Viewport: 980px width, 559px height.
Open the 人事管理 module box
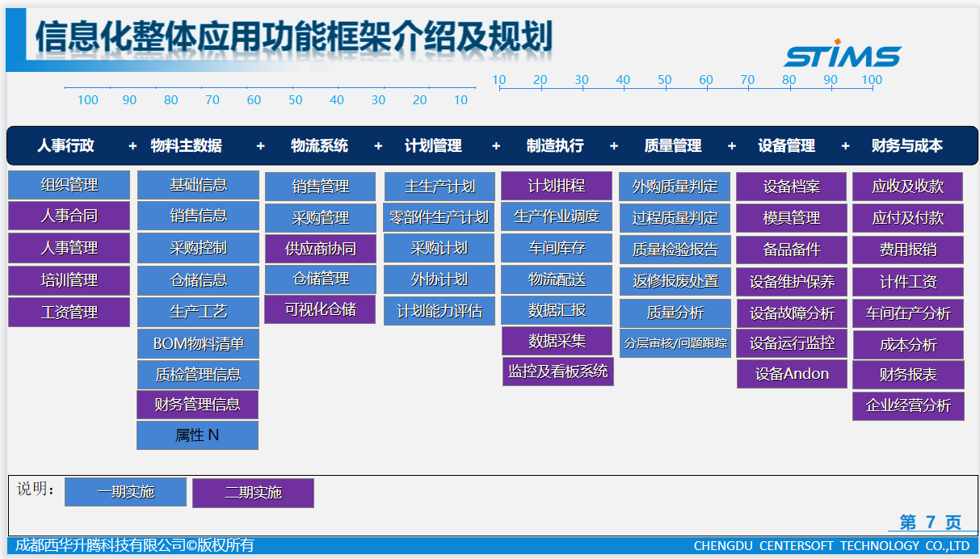point(69,248)
